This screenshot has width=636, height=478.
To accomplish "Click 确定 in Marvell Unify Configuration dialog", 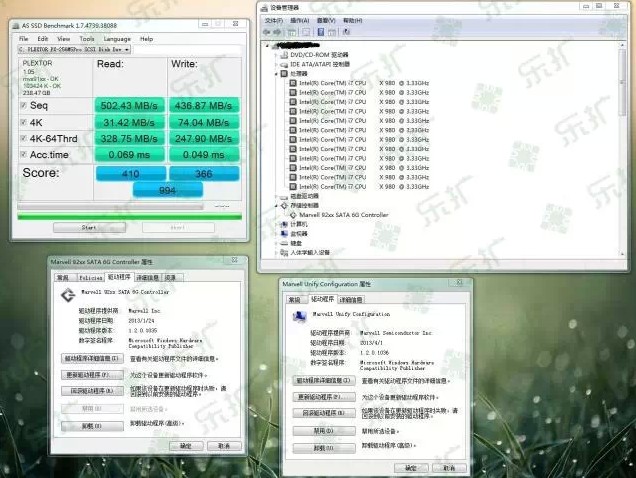I will (x=411, y=468).
